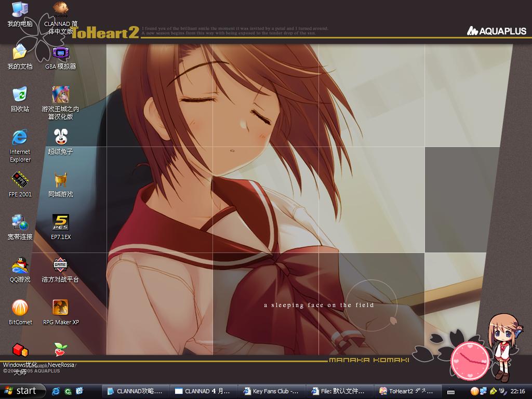Select the FPE 2001 desktop icon
Image resolution: width=532 pixels, height=399 pixels.
(x=20, y=184)
